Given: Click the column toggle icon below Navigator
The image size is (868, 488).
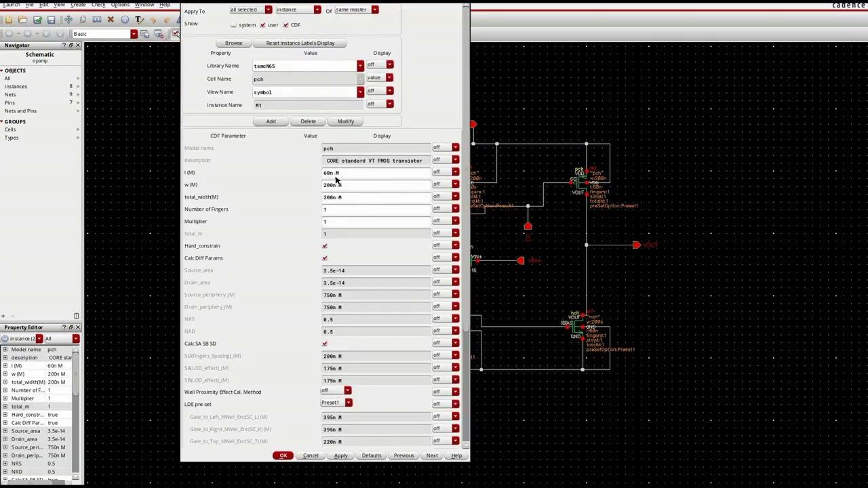Looking at the screenshot, I should 76,316.
